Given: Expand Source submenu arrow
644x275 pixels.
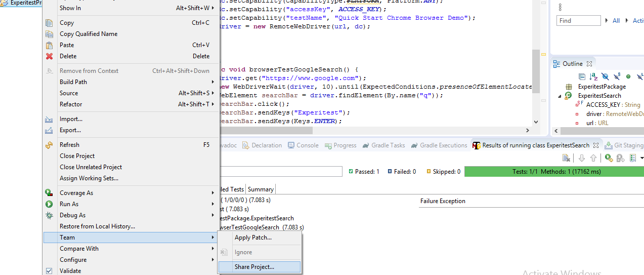Looking at the screenshot, I should point(213,93).
